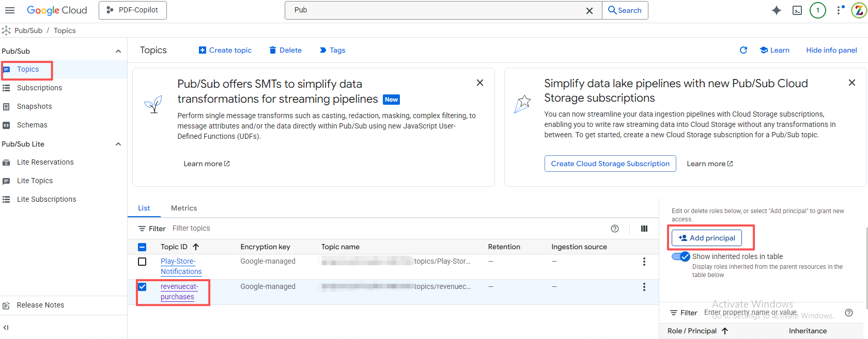Open the Gemini AI sparkle assistant
This screenshot has width=868, height=339.
tap(776, 10)
